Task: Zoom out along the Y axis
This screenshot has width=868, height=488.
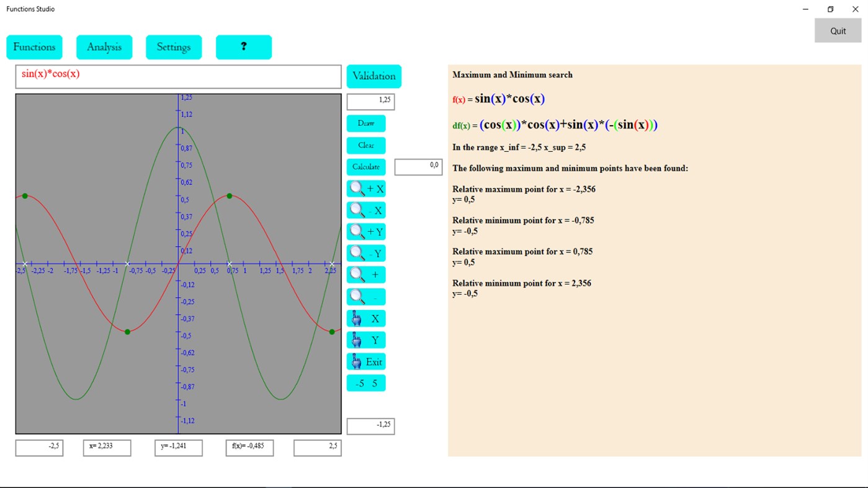Action: tap(365, 253)
